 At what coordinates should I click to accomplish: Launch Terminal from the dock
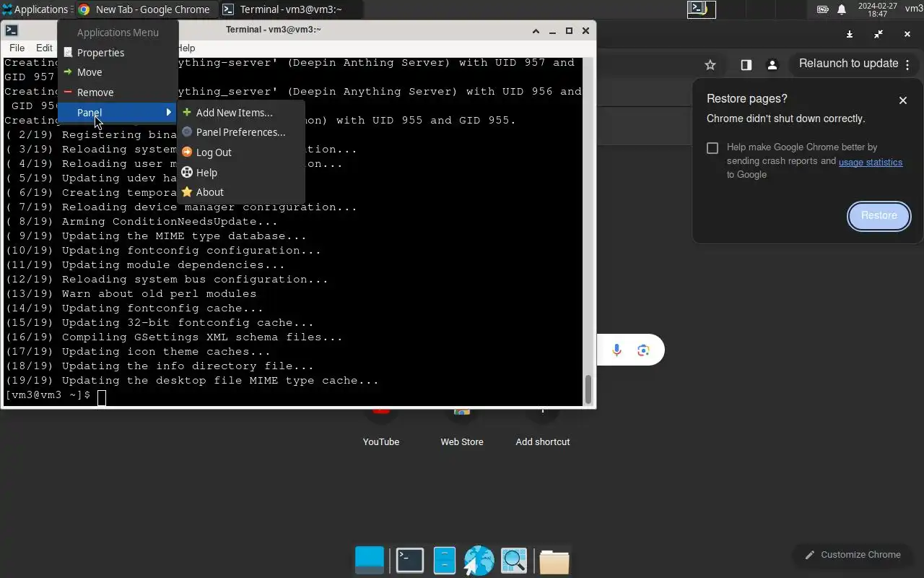tap(410, 561)
